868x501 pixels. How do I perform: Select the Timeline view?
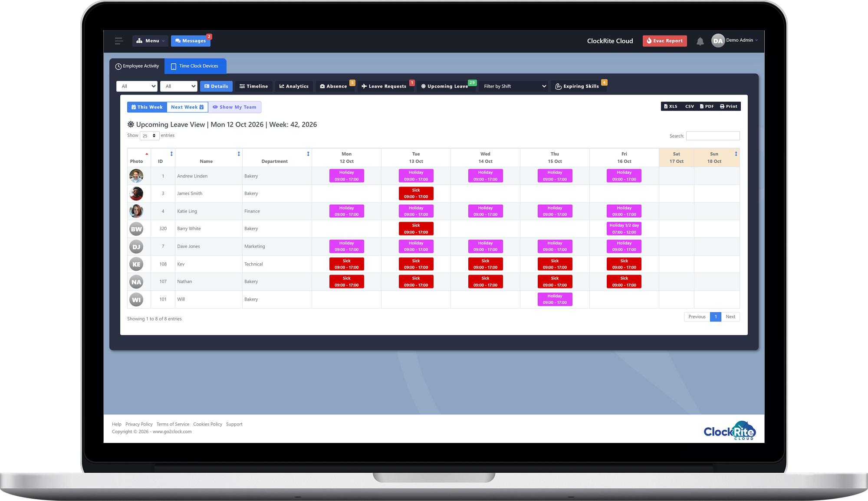[x=254, y=86]
